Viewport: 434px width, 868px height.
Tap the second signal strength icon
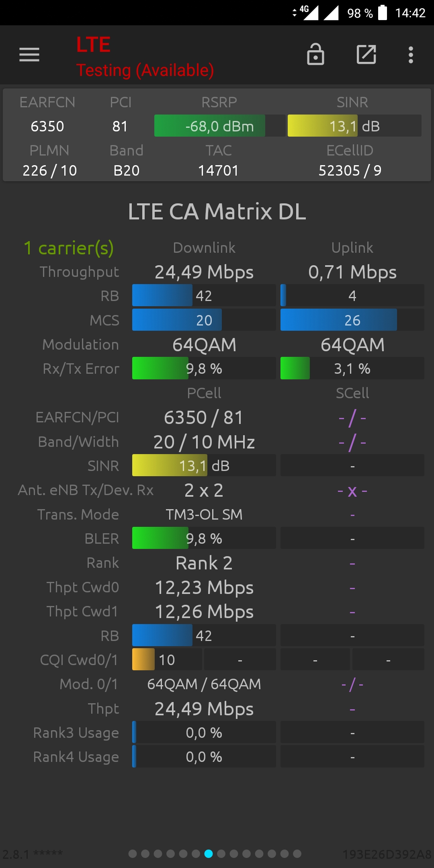click(x=331, y=12)
